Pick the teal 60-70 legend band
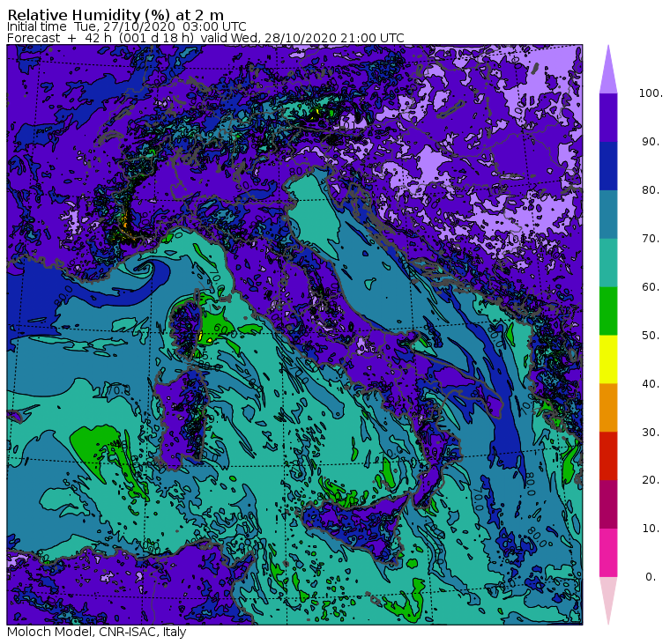Image resolution: width=670 pixels, height=644 pixels. [608, 263]
